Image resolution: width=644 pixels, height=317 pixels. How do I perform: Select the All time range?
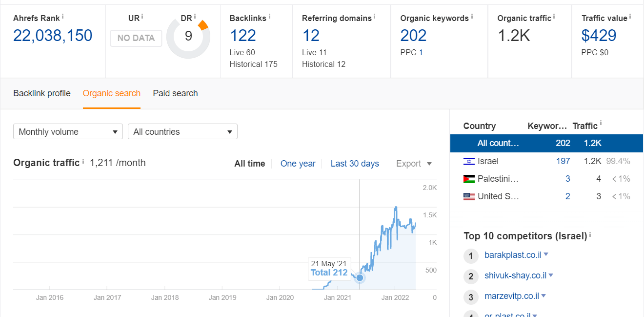coord(249,164)
